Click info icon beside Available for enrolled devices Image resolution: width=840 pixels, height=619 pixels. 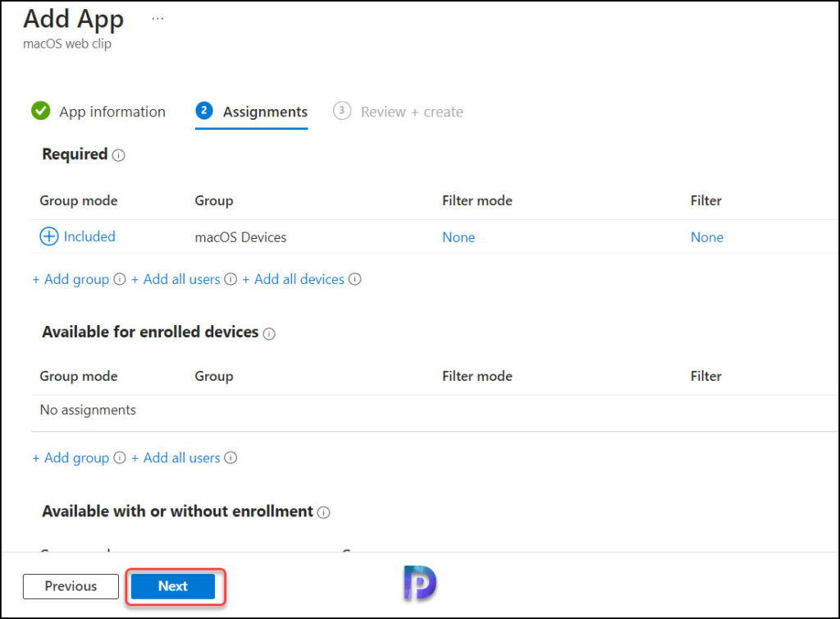[x=269, y=334]
